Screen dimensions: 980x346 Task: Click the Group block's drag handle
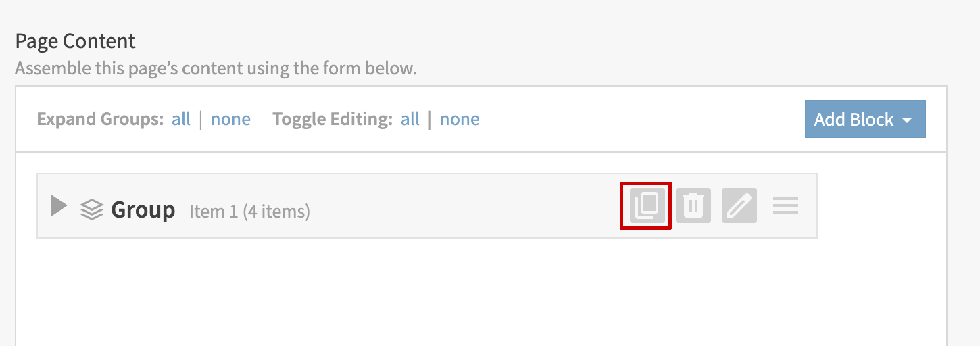(785, 205)
